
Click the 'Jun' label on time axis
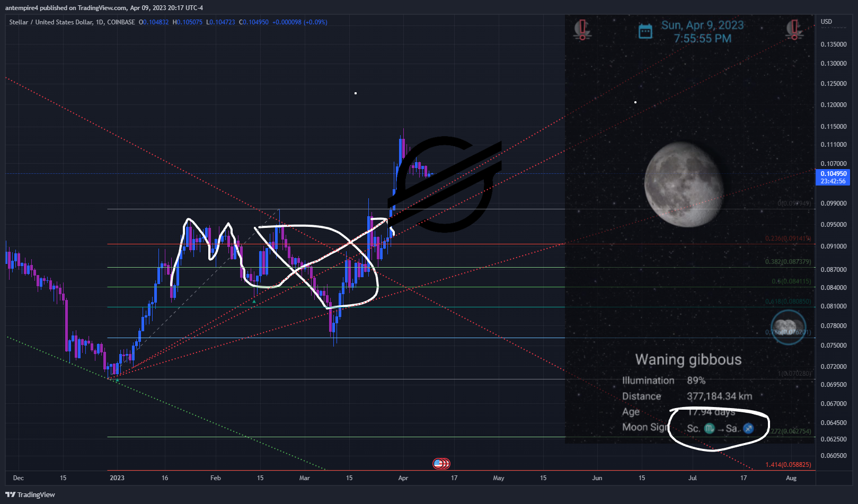597,478
